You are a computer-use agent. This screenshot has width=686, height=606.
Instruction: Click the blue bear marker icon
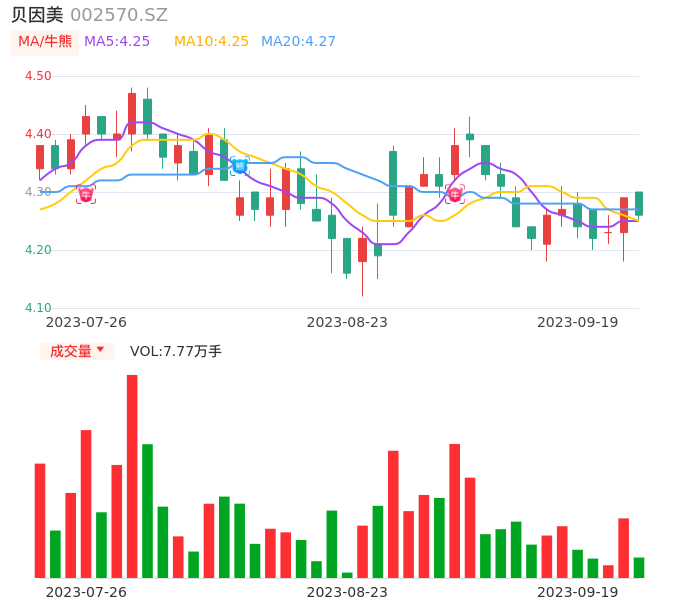click(x=240, y=166)
